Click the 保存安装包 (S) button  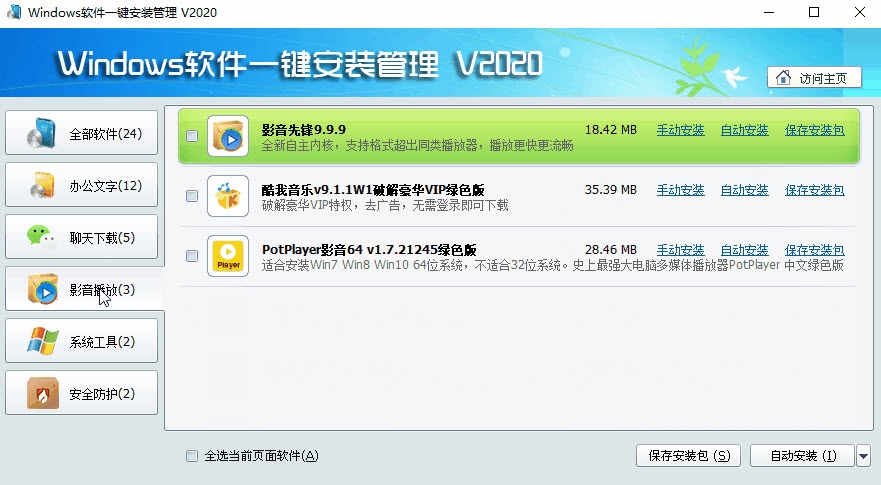(x=688, y=456)
